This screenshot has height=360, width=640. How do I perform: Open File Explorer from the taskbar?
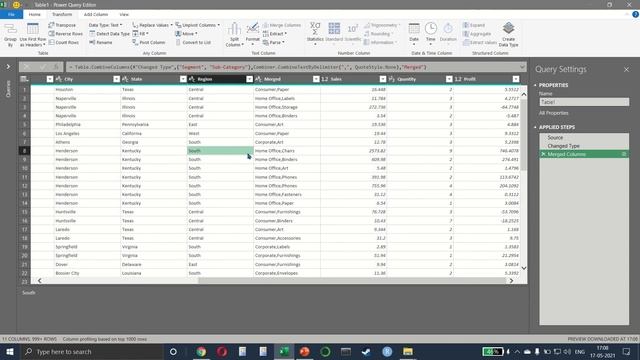[408, 351]
